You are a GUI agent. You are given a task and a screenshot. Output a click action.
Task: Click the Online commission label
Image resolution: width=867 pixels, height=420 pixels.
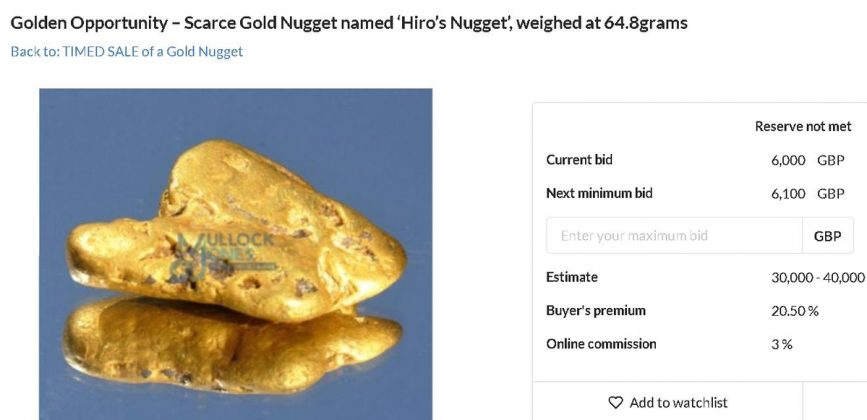[x=601, y=344]
